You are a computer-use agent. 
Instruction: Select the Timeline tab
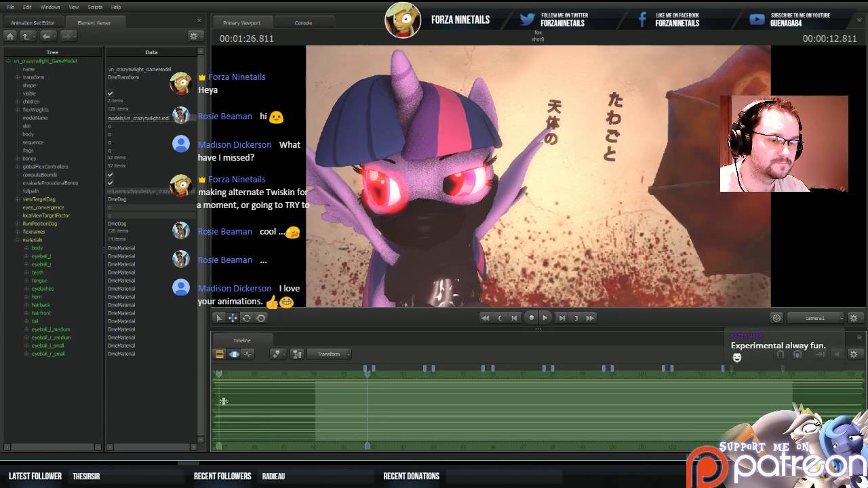(242, 340)
